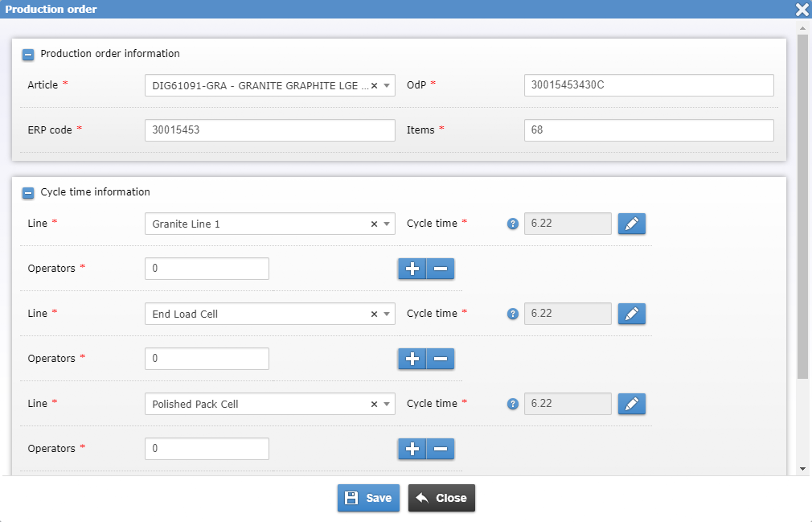Add a new line row below Polished Pack Cell
812x522 pixels.
click(412, 449)
